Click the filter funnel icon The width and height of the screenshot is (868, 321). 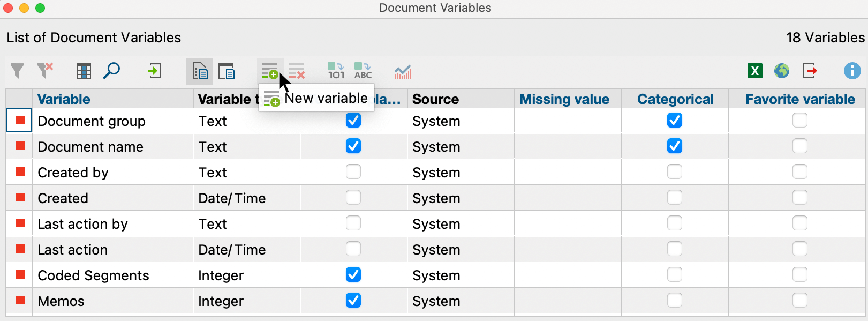click(x=17, y=71)
